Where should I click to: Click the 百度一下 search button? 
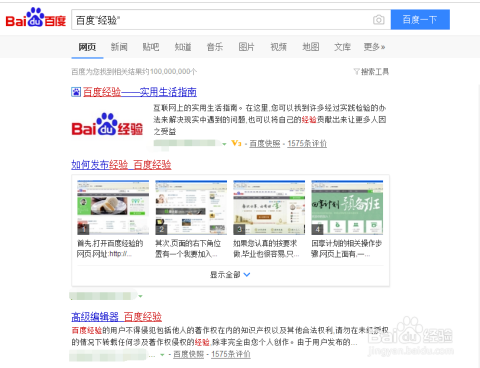click(420, 20)
